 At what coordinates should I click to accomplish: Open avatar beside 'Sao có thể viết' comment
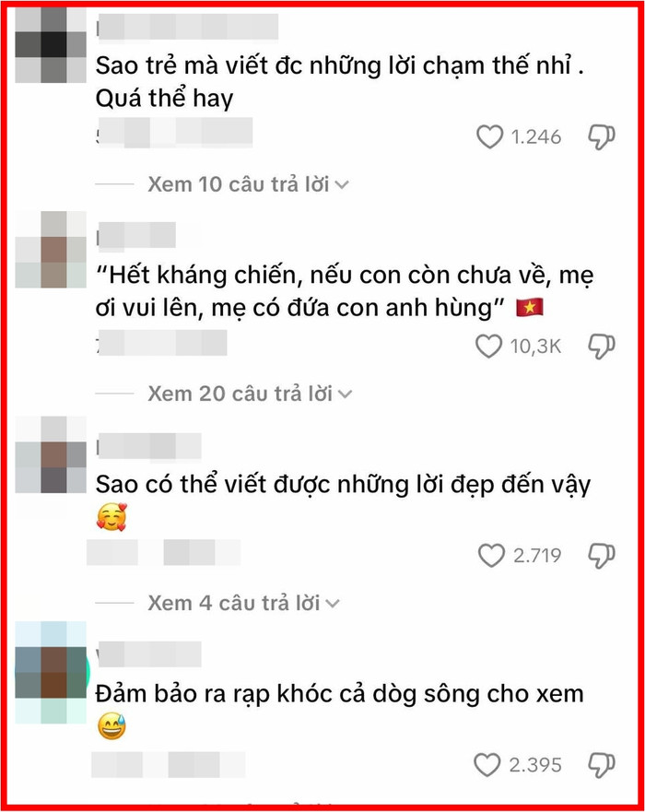tap(51, 454)
